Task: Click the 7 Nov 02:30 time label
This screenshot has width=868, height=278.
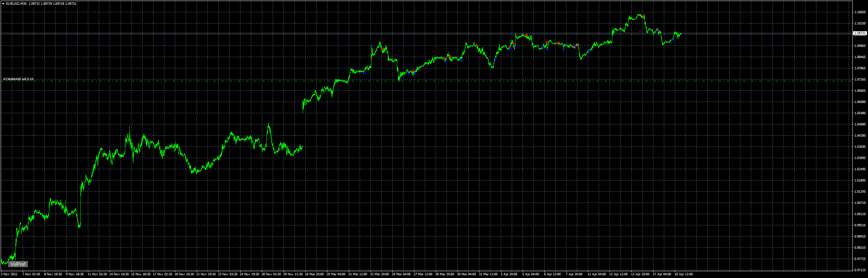Action: 31,274
